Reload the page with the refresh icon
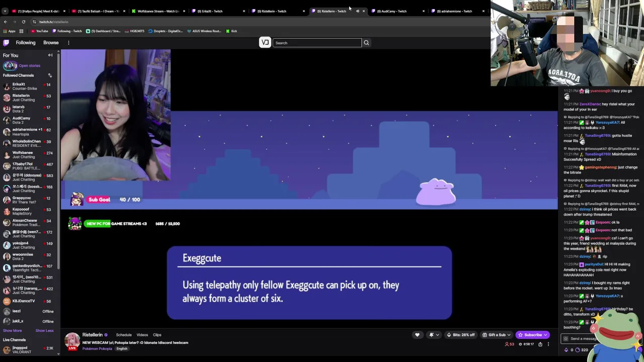Screen dimensions: 644x362 point(24,22)
